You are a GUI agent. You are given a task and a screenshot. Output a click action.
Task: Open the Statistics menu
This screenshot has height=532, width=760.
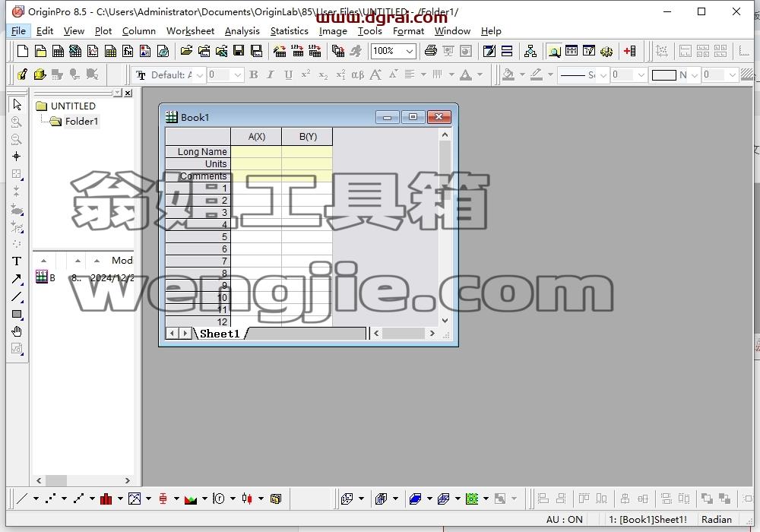tap(289, 31)
